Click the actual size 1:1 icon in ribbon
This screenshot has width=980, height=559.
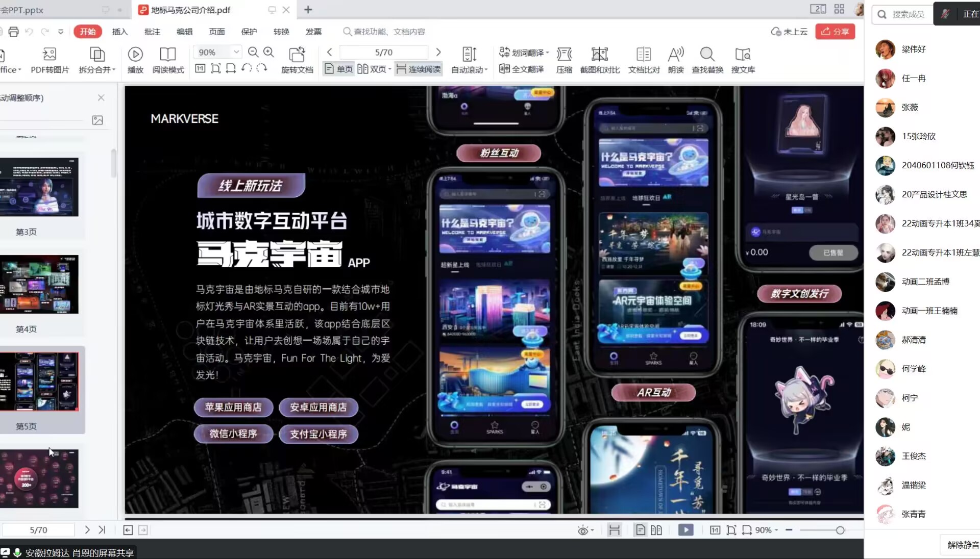[200, 68]
